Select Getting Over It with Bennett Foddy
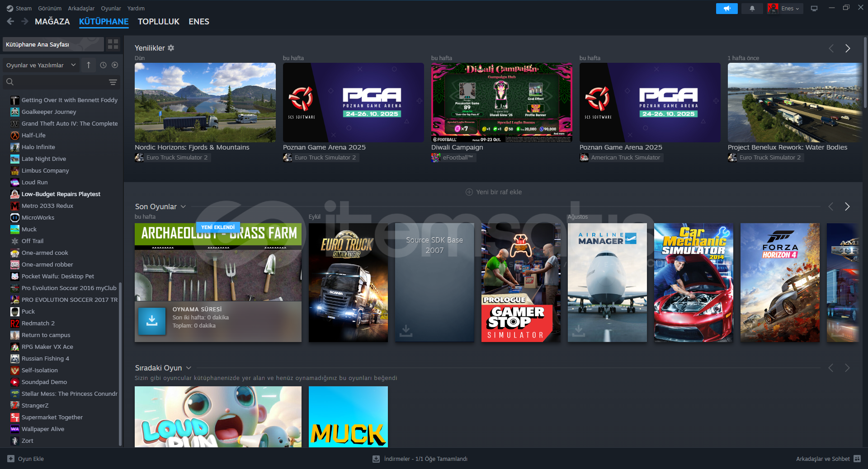Screen dimensions: 868x469 (x=69, y=100)
